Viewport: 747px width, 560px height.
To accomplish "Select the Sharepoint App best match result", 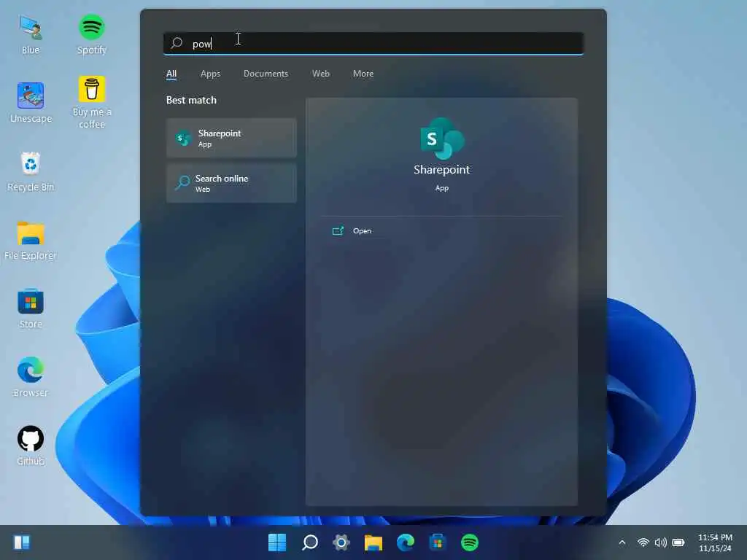I will click(231, 138).
